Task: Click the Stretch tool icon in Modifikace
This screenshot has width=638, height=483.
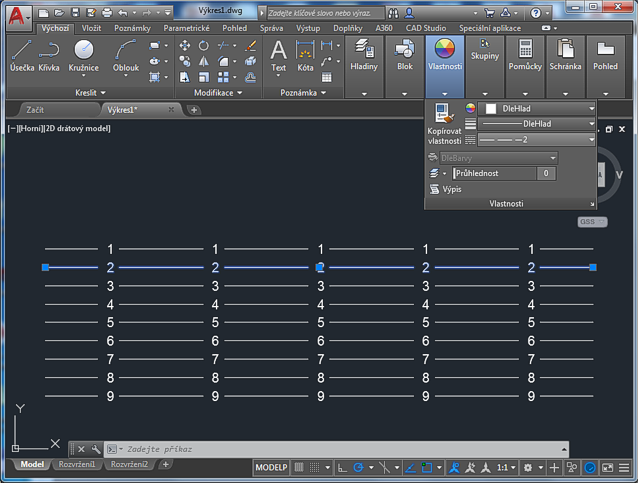Action: pos(185,77)
